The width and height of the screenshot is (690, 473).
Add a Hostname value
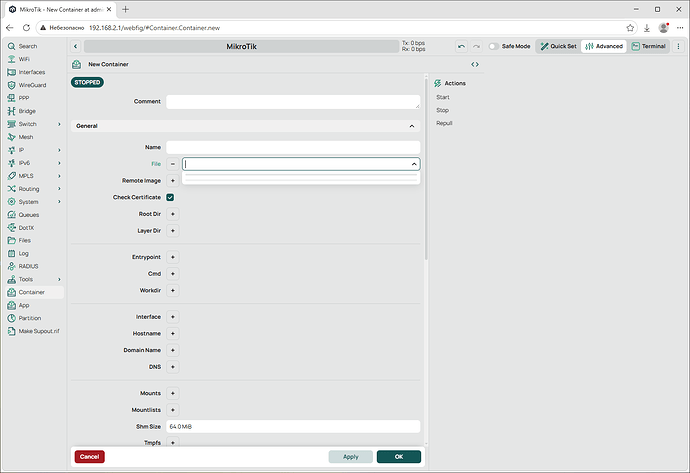[172, 334]
